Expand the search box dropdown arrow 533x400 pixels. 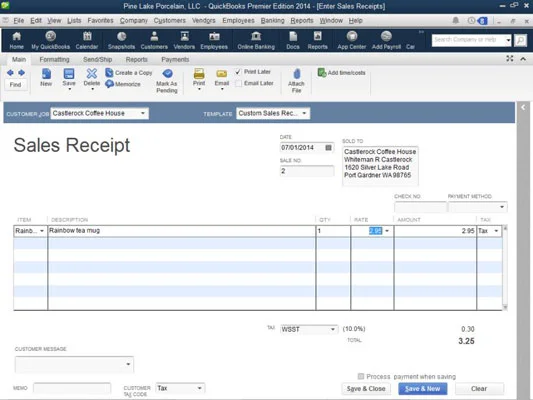click(508, 40)
